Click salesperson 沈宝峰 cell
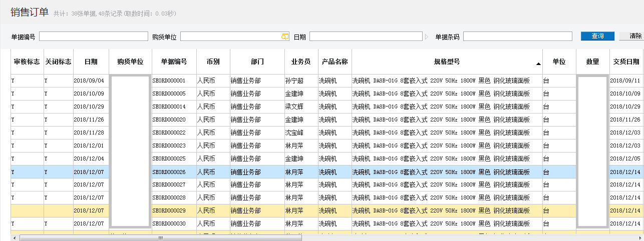This screenshot has width=644, height=241. 301,133
